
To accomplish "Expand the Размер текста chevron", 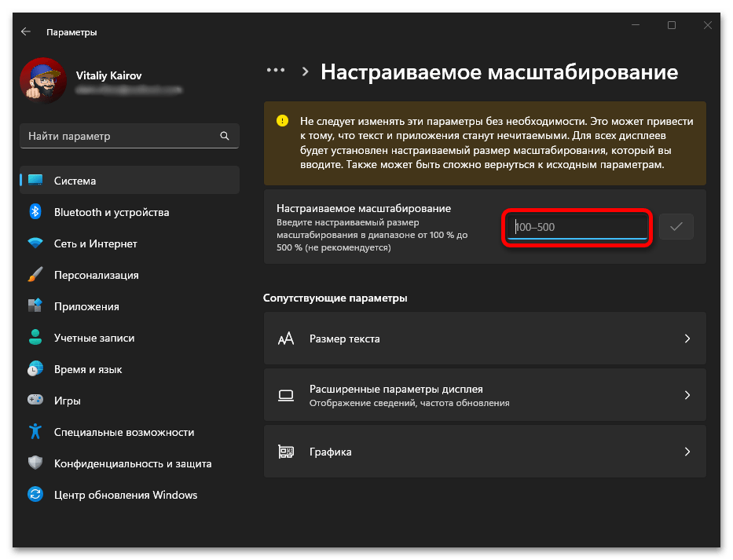I will point(687,339).
